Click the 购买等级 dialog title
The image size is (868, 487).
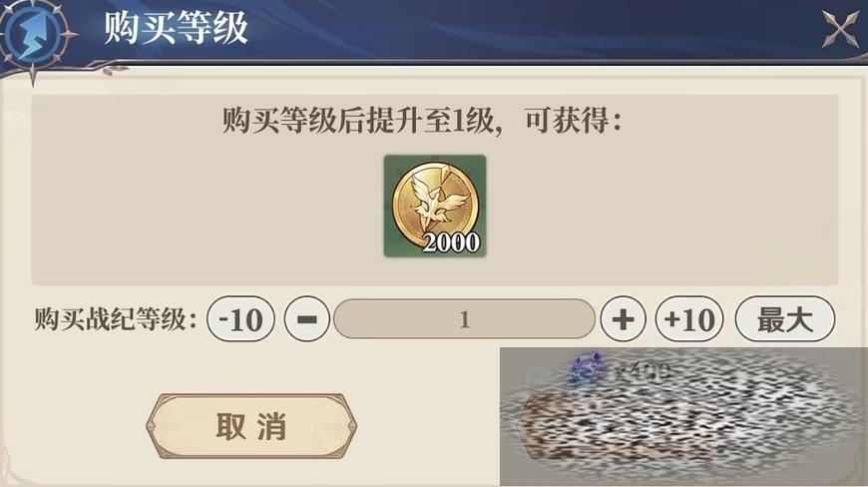[176, 28]
